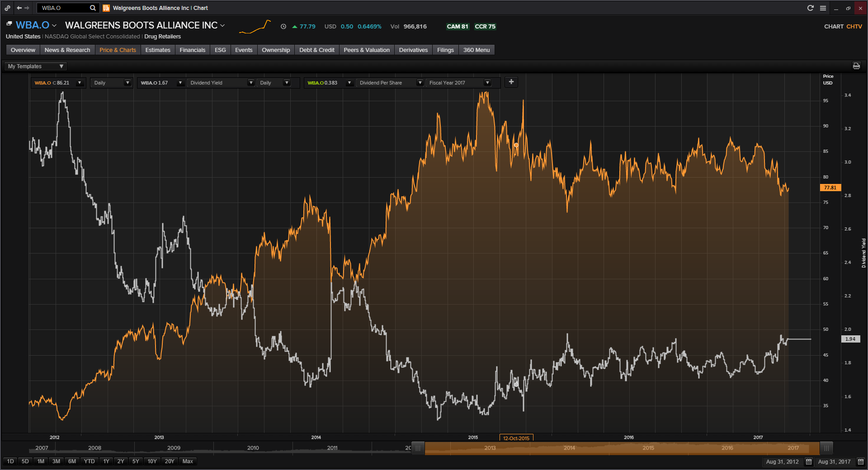Image resolution: width=868 pixels, height=470 pixels.
Task: Click the orange selected range in the navigator
Action: tap(622, 448)
